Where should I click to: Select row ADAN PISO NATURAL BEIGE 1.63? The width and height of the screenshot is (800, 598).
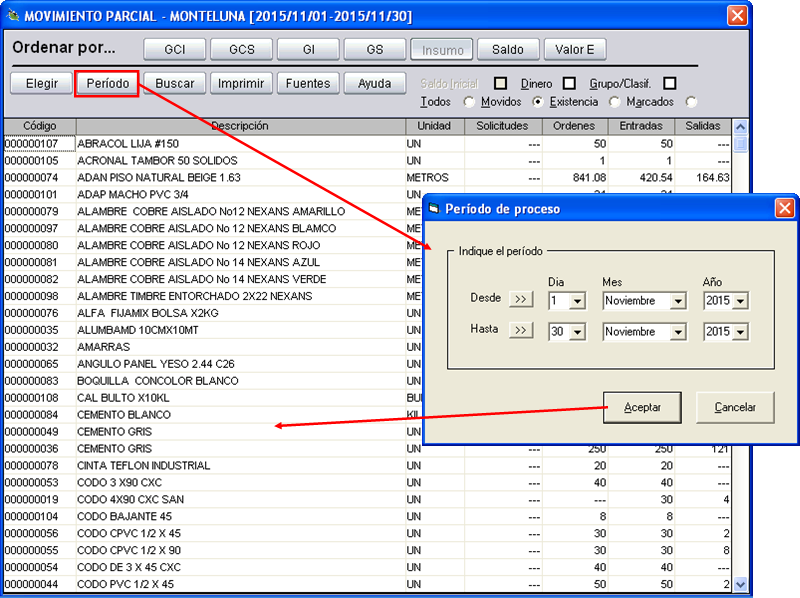coord(367,178)
